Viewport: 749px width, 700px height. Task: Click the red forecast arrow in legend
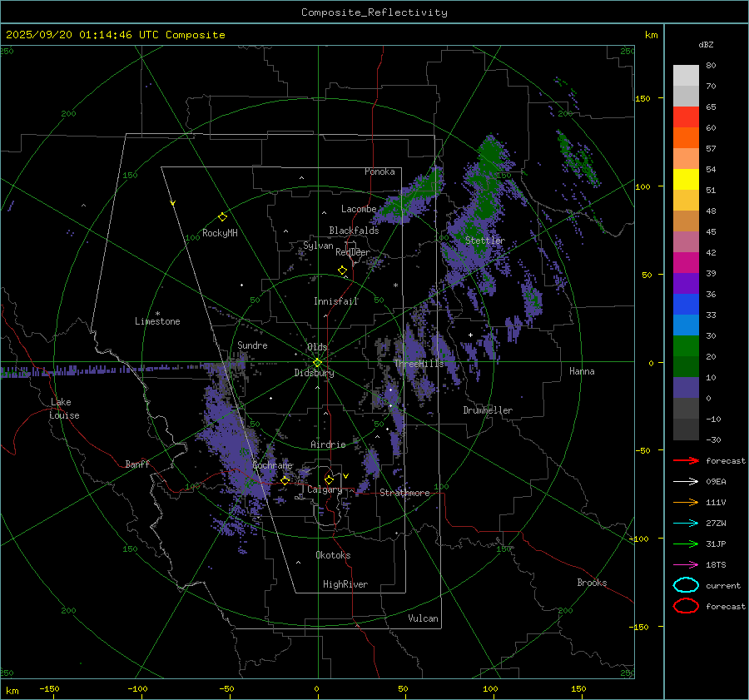(686, 460)
